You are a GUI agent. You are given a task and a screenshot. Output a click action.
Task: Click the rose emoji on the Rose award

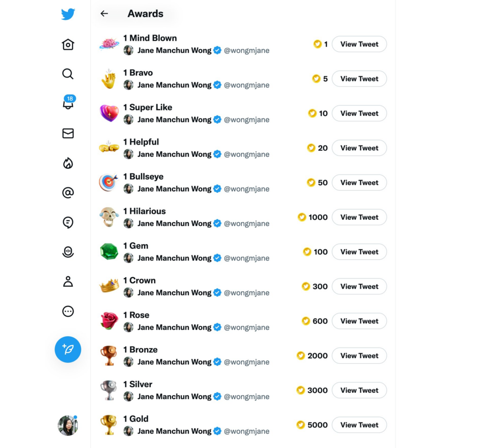click(108, 320)
